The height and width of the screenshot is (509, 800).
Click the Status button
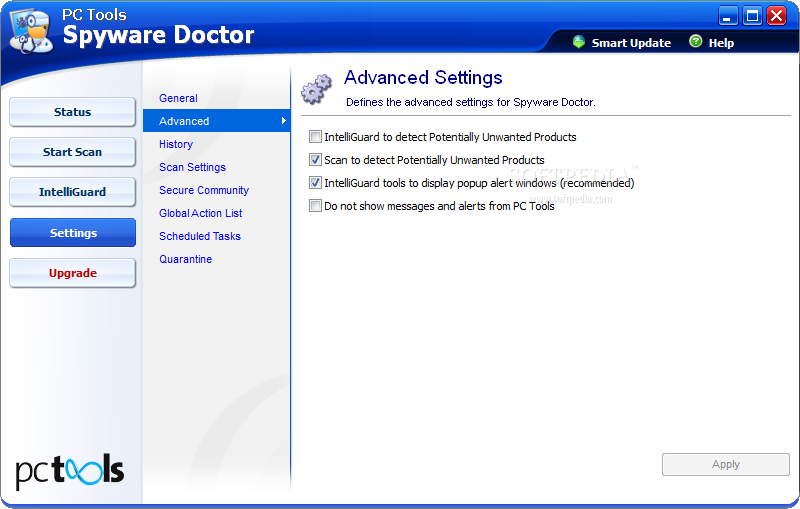point(72,112)
